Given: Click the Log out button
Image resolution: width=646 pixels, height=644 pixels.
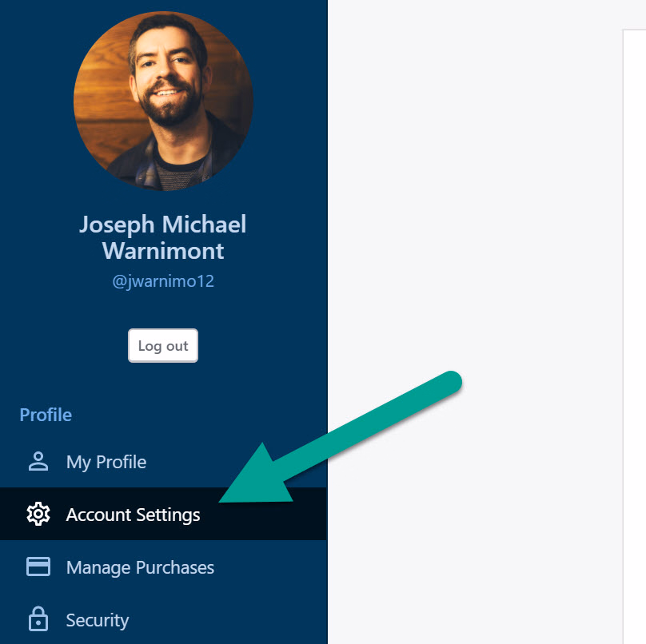Looking at the screenshot, I should 163,345.
